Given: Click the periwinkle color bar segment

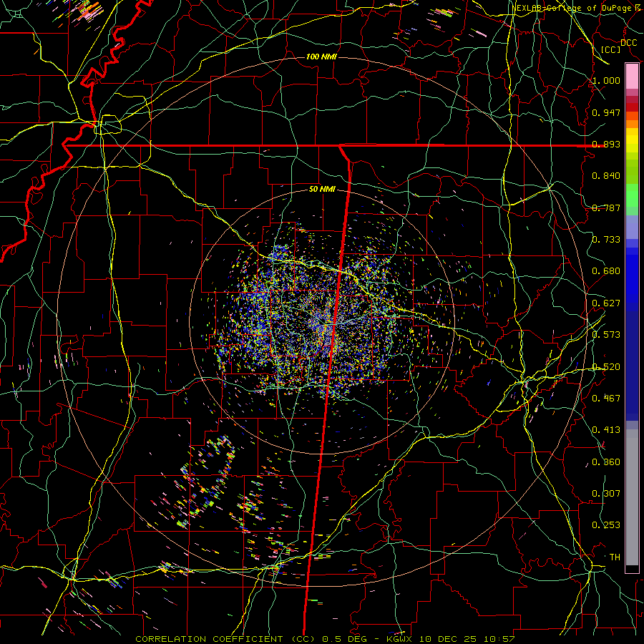Looking at the screenshot, I should (632, 228).
